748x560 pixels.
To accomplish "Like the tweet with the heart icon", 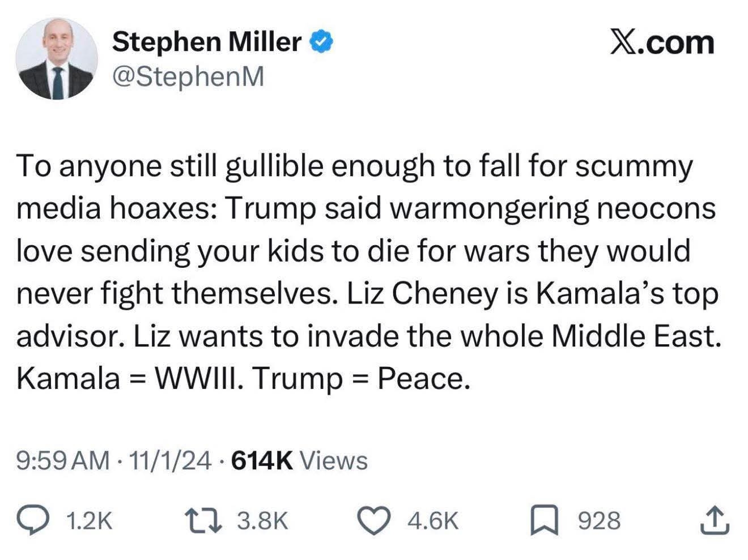I will 374,520.
